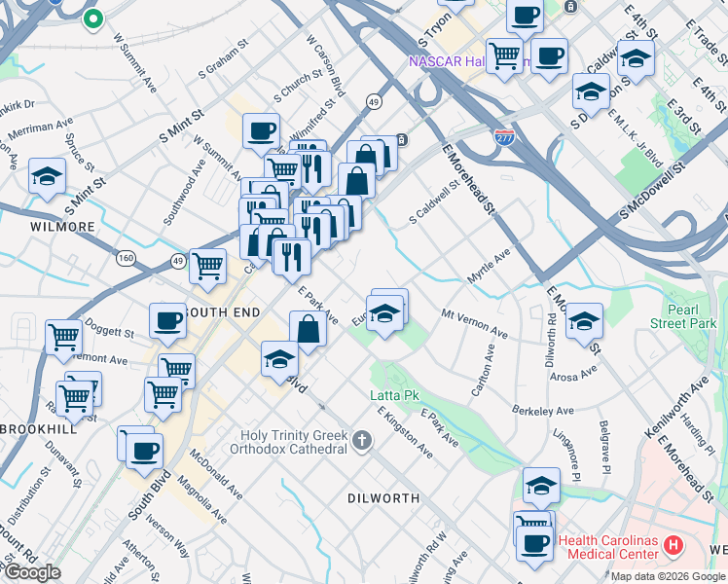Open the coffee marker near Winnifred St
The image size is (728, 584).
tap(262, 134)
